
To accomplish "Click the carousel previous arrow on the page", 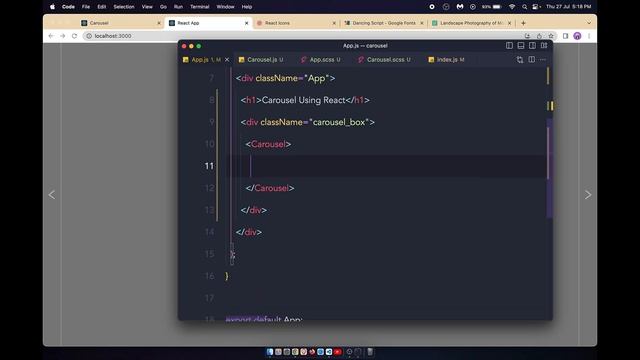I will click(52, 195).
